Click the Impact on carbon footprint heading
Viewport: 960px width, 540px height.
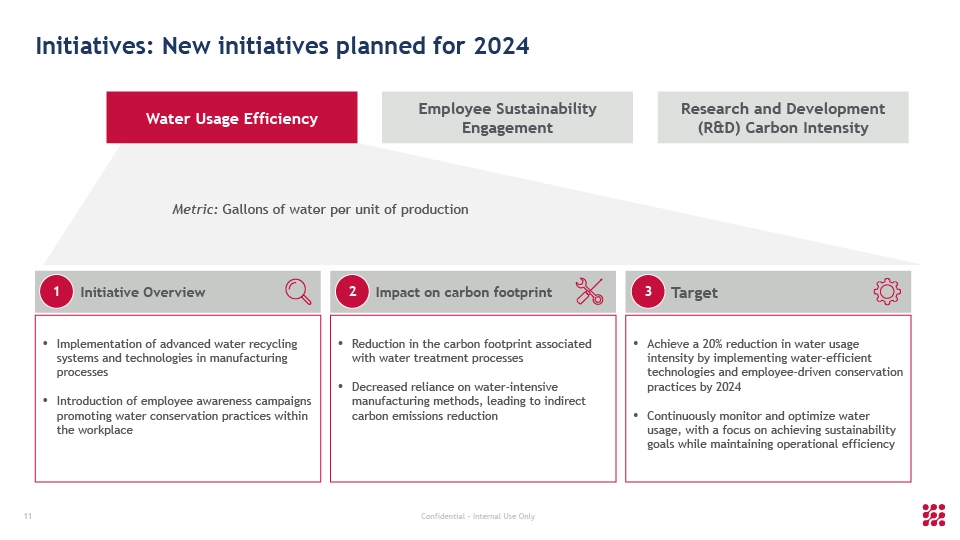point(463,293)
